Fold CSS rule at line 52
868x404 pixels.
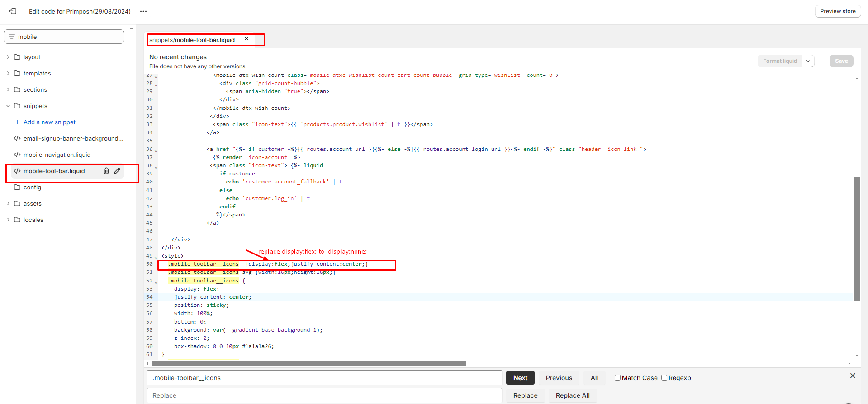pyautogui.click(x=156, y=282)
